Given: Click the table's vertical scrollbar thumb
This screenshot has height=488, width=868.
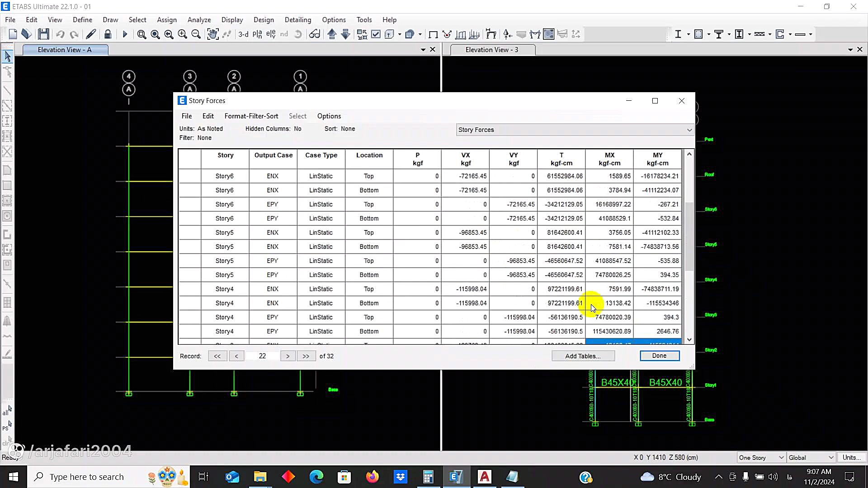Looking at the screenshot, I should coord(689,236).
